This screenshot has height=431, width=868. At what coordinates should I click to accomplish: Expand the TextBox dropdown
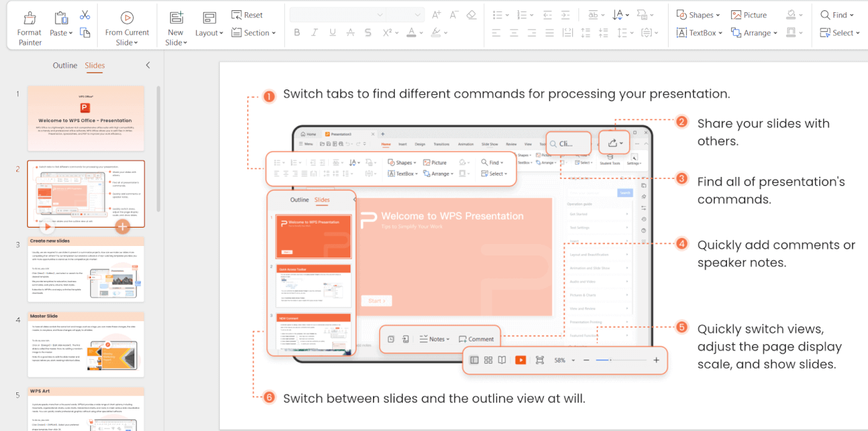[x=699, y=33]
